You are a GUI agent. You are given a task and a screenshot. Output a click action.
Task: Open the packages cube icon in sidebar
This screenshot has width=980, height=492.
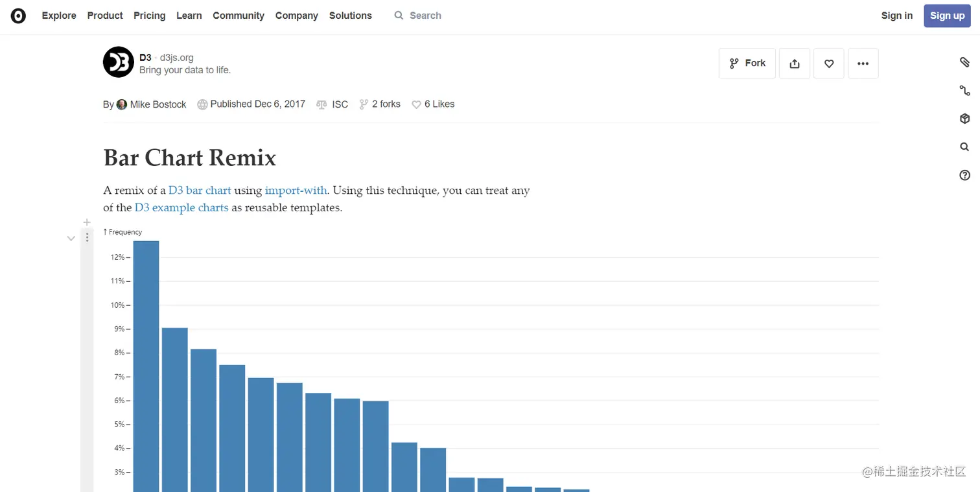pos(964,119)
